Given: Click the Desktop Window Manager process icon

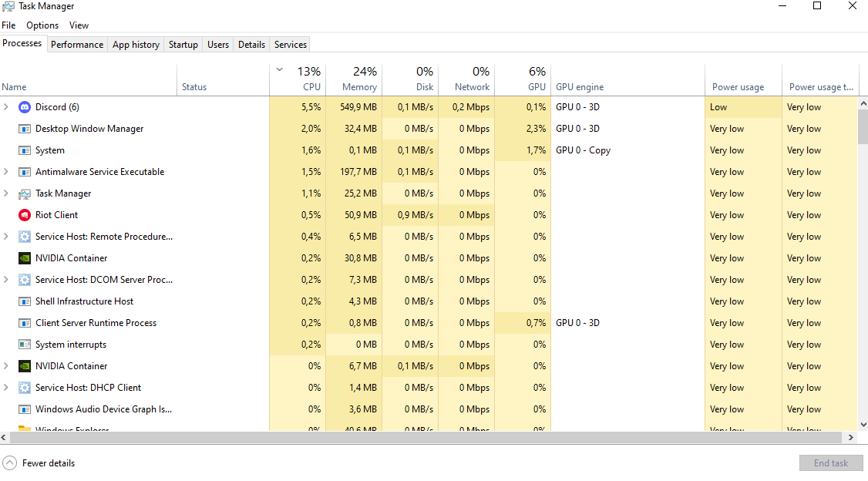Looking at the screenshot, I should coord(25,129).
